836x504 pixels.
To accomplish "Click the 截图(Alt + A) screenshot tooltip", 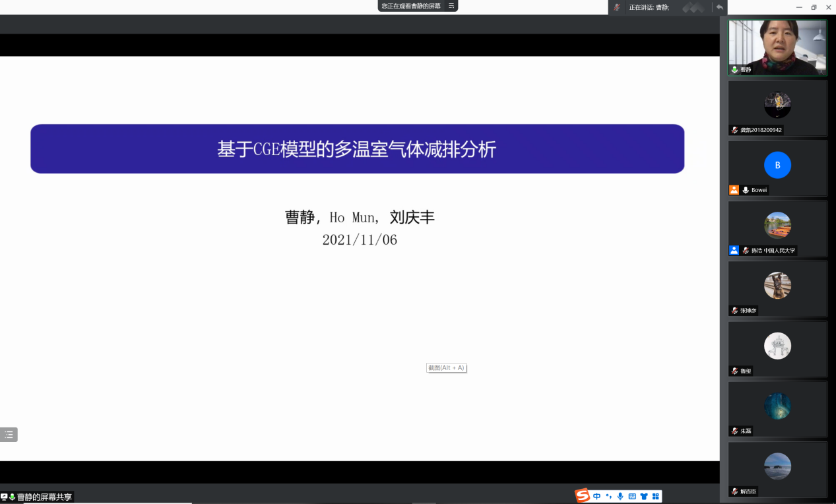I will (447, 367).
